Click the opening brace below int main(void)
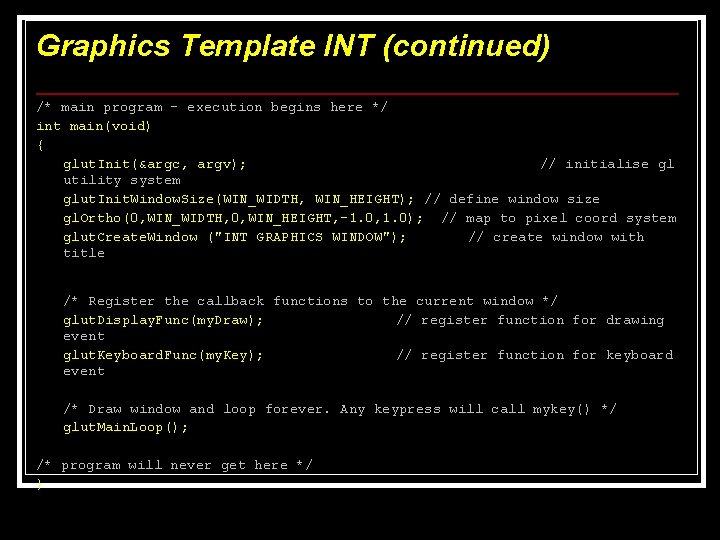This screenshot has height=540, width=720. coord(40,146)
